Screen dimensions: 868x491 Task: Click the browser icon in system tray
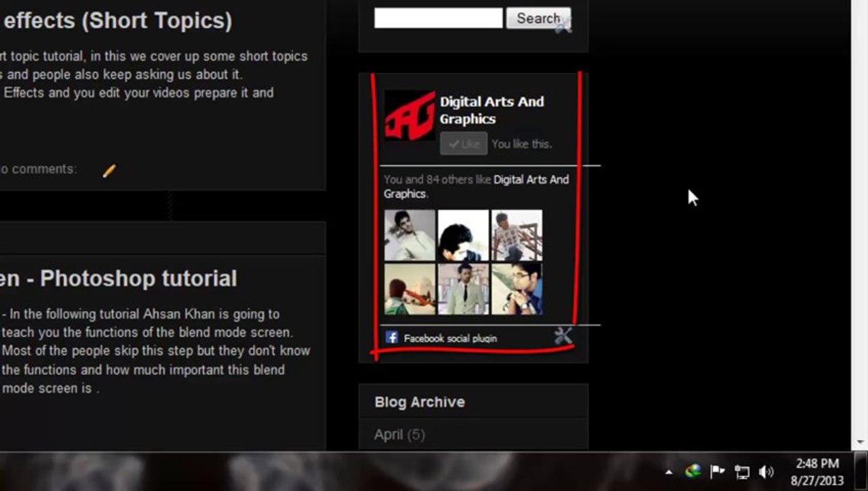[x=693, y=471]
